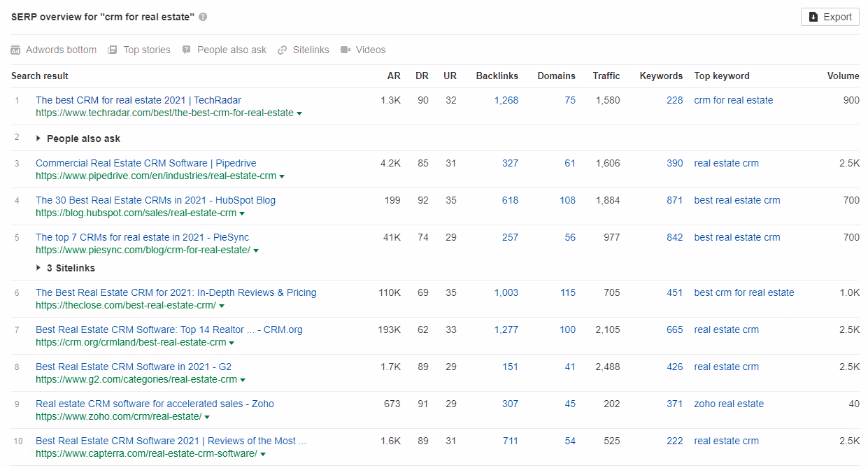
Task: Click keywords count 665 for CRM.org
Action: coord(674,329)
